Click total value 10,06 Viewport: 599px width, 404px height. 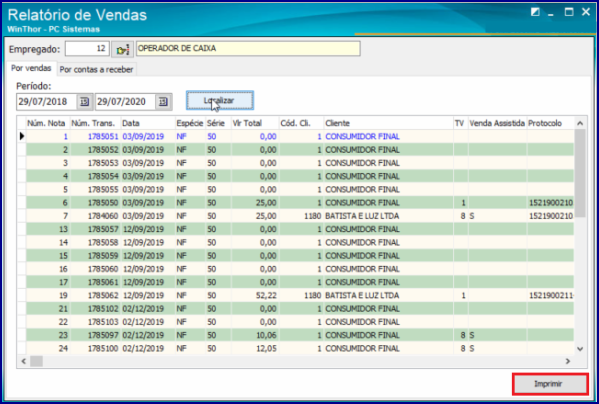click(x=266, y=335)
